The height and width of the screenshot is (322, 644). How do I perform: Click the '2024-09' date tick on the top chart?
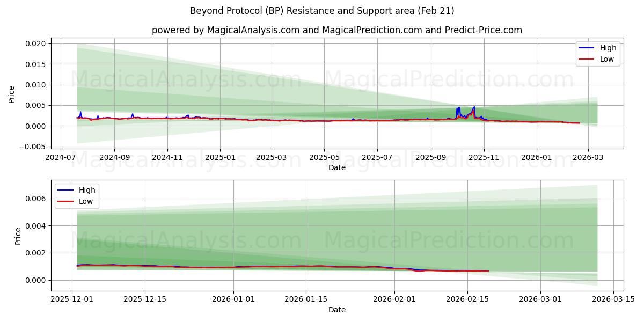click(114, 158)
